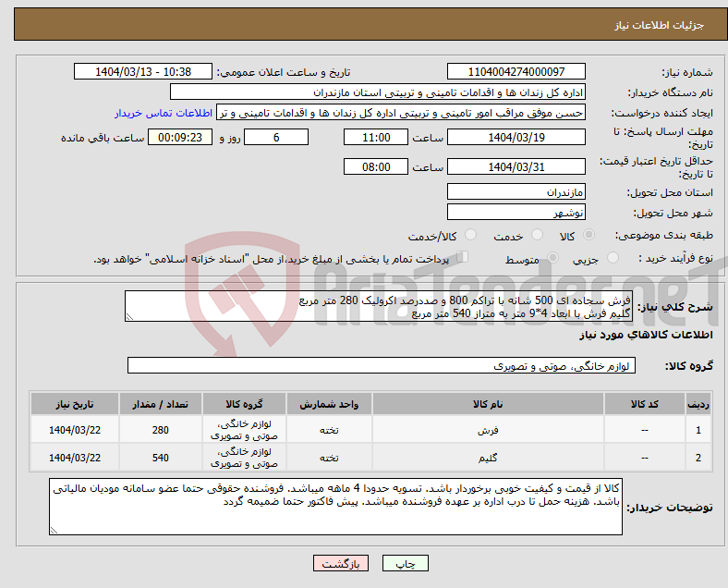The height and width of the screenshot is (588, 728).
Task: Click row number 2 cell
Action: coord(698,458)
